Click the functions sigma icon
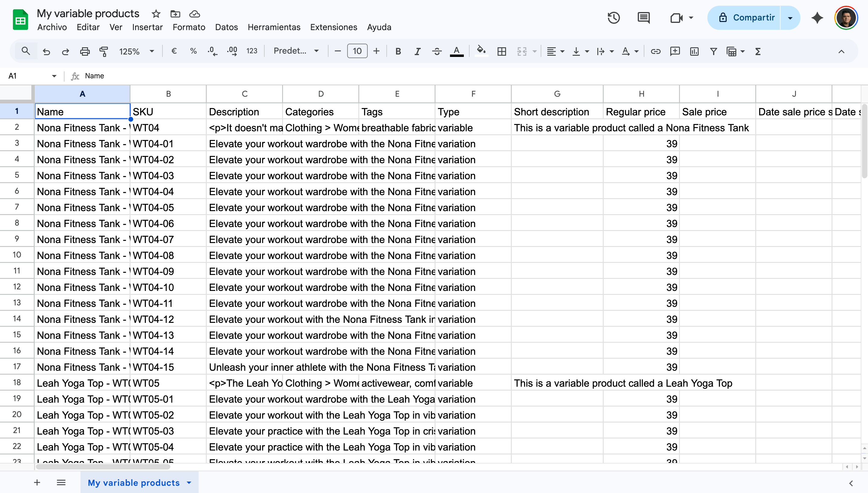The height and width of the screenshot is (493, 868). [758, 51]
